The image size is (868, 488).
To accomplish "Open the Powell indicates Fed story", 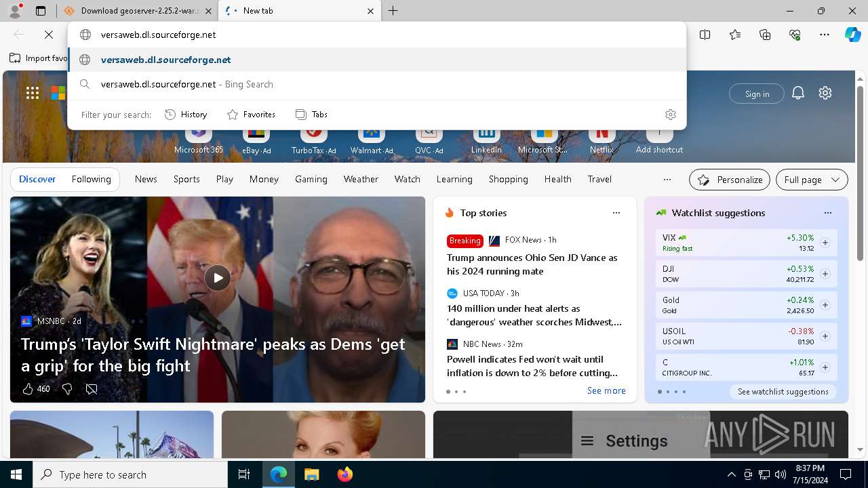I will (532, 366).
